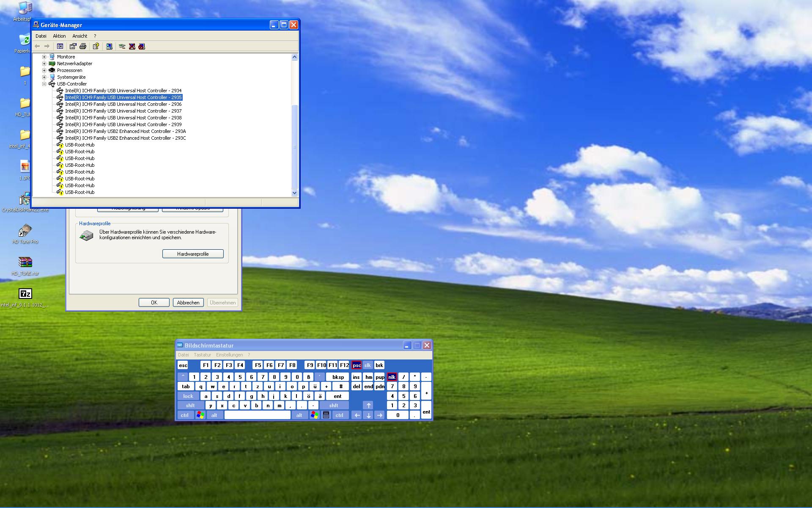Expand the Prozessoren tree node

[x=44, y=70]
